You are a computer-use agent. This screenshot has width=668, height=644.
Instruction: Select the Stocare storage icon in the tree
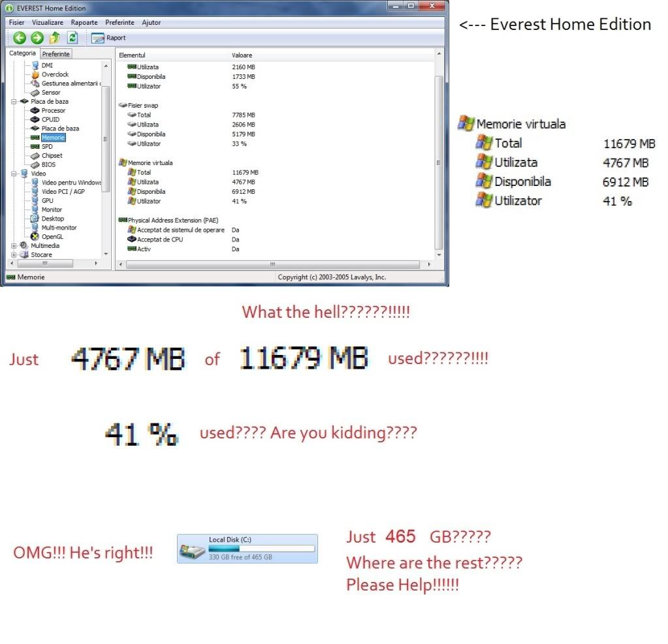pos(24,254)
